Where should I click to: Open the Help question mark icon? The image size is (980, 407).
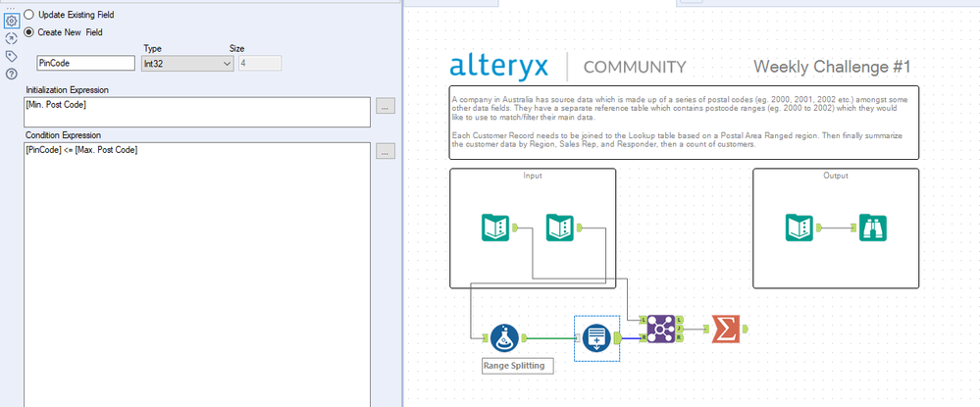pyautogui.click(x=11, y=75)
